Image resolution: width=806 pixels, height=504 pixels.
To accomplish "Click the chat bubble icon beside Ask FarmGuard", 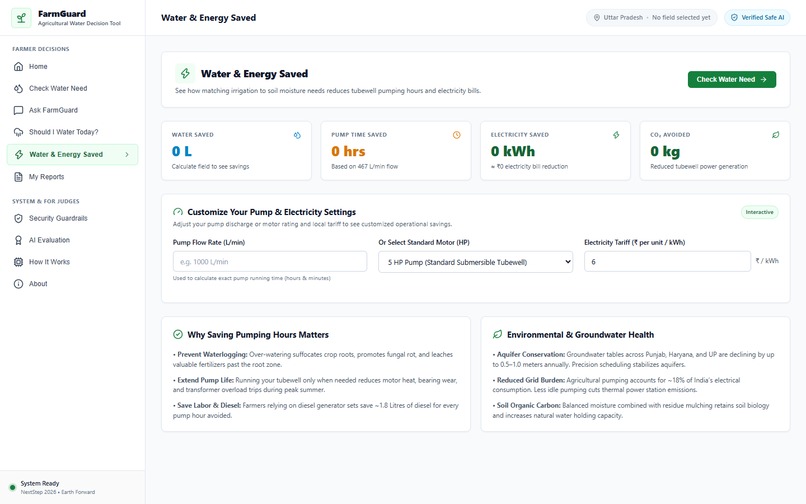I will pyautogui.click(x=19, y=110).
